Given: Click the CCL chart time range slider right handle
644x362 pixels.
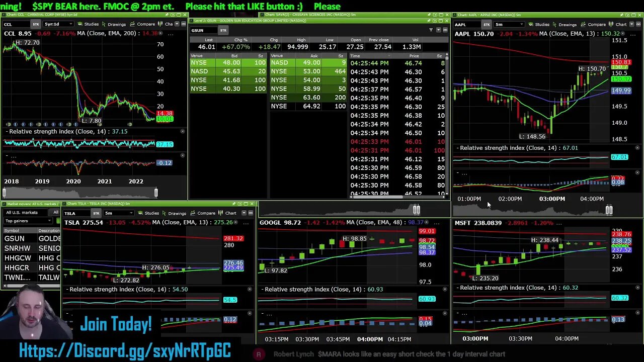Looking at the screenshot, I should click(156, 192).
